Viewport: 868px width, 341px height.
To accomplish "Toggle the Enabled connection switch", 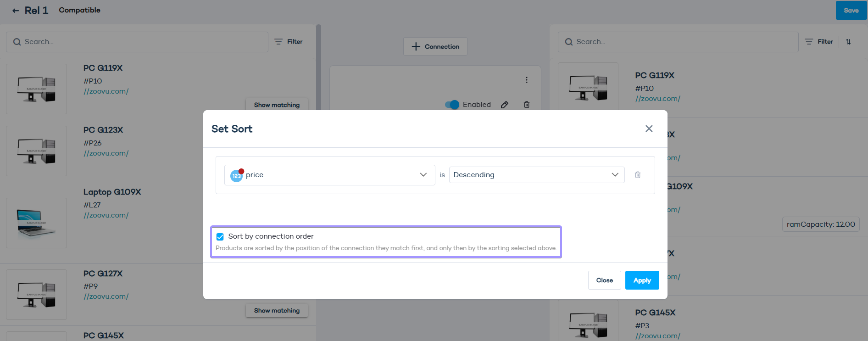I will [x=452, y=105].
